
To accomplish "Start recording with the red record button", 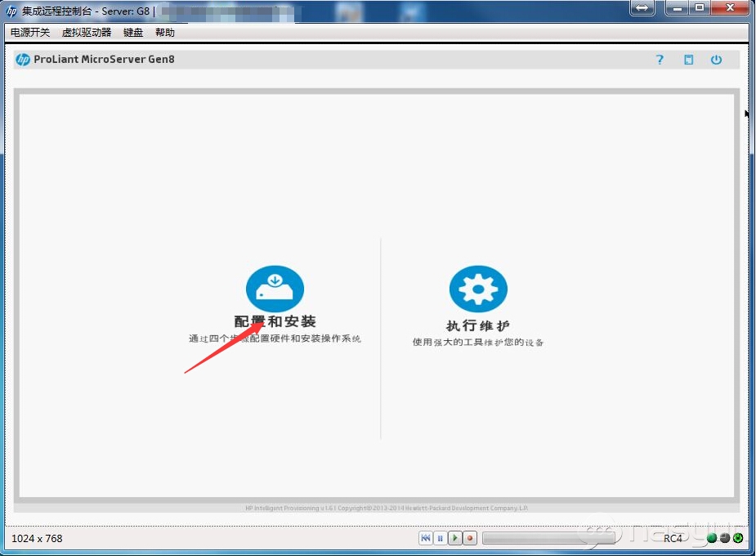I will click(470, 538).
